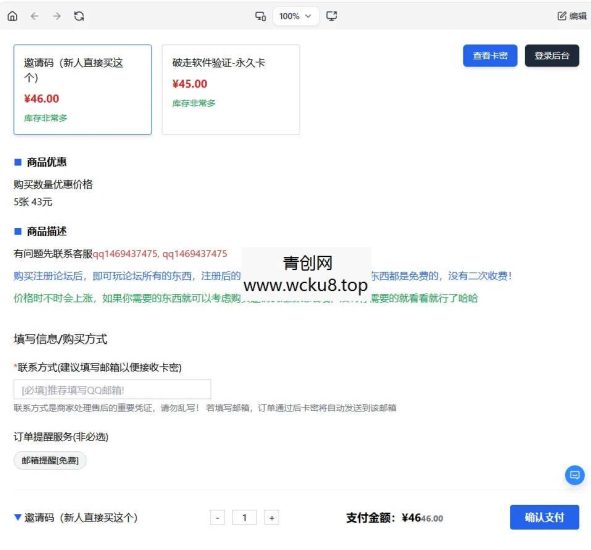Image resolution: width=591 pixels, height=550 pixels.
Task: Click the 商品描述 heading
Action: [x=47, y=231]
